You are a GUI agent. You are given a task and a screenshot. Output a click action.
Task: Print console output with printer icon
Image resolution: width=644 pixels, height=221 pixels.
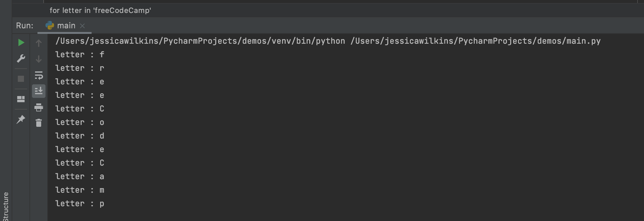tap(39, 107)
